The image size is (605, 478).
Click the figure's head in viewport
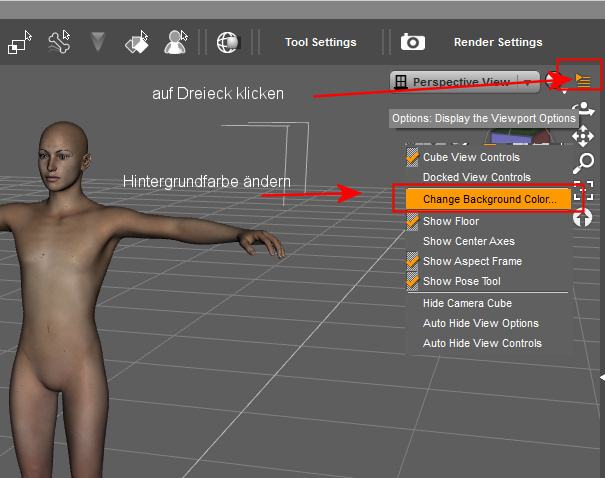[63, 154]
